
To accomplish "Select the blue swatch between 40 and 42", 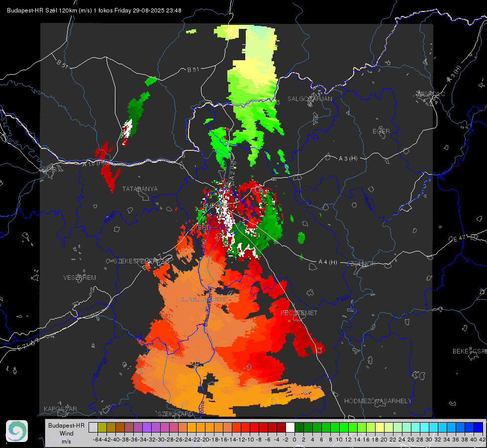I will point(479,428).
